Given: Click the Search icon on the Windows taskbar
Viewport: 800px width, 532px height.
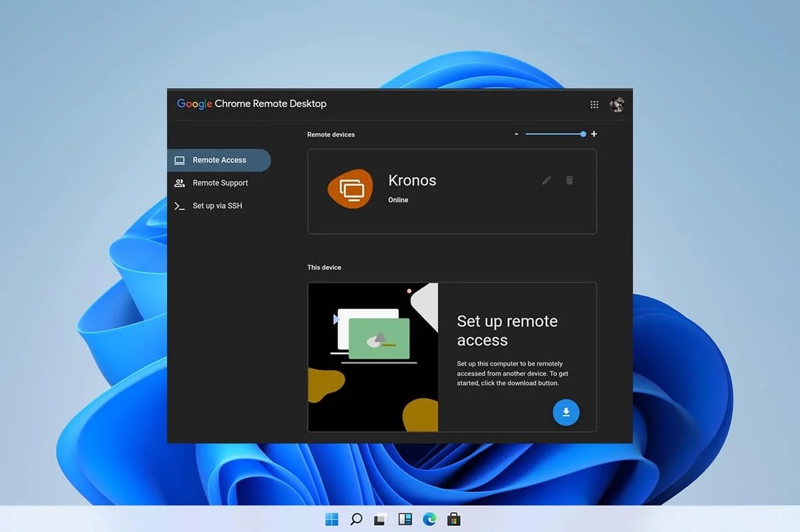Looking at the screenshot, I should pos(355,519).
